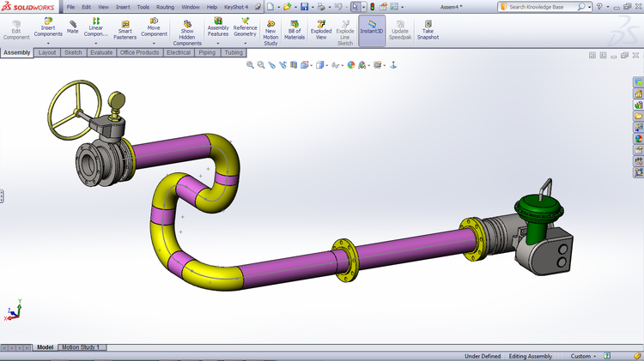644x361 pixels.
Task: Toggle the Instant3D mode button
Action: pos(371,27)
